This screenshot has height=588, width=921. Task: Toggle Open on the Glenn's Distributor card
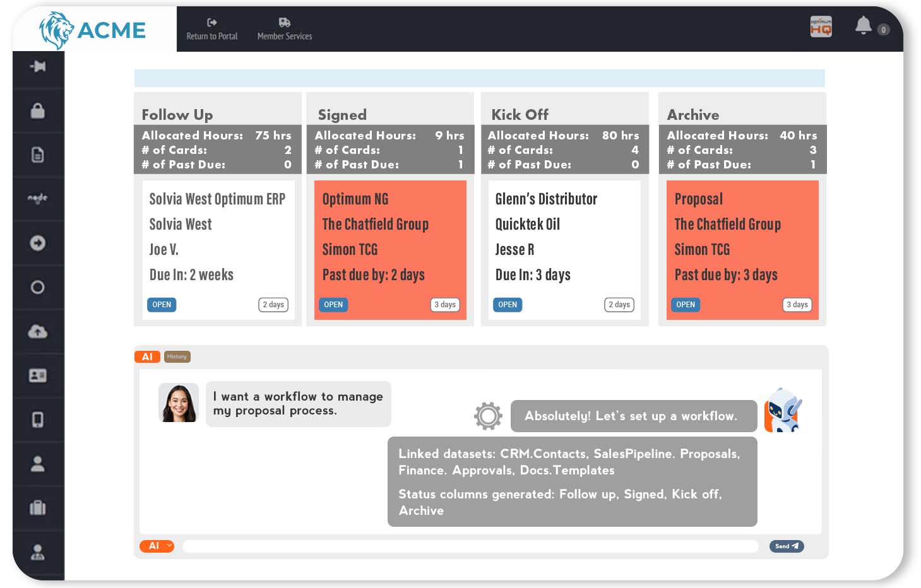tap(508, 305)
